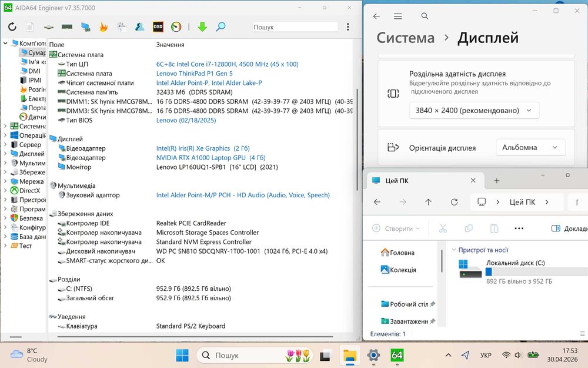This screenshot has height=368, width=588.
Task: Select the Цей ПК tab in Explorer
Action: click(424, 181)
